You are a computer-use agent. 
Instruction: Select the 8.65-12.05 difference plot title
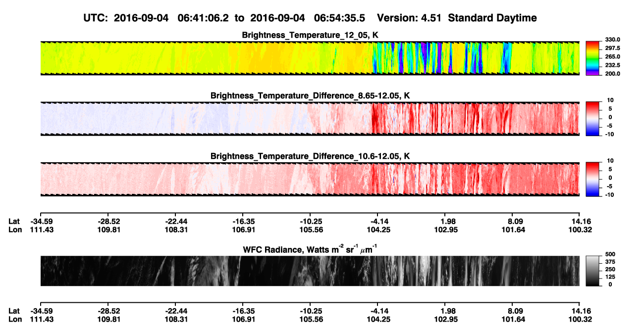(x=310, y=95)
